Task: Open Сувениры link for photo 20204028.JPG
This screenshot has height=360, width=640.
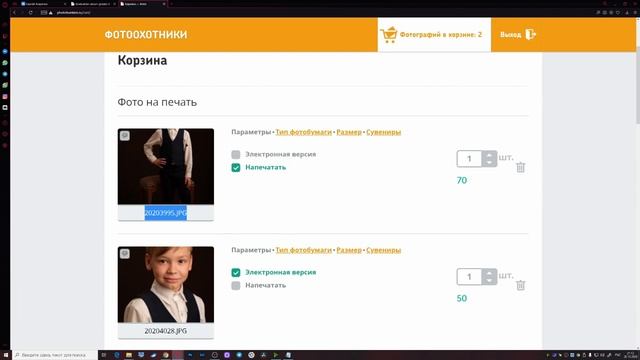Action: [384, 250]
